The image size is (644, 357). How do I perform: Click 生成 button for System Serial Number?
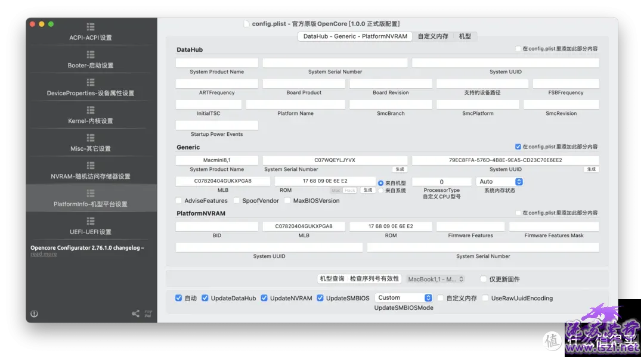pyautogui.click(x=400, y=169)
